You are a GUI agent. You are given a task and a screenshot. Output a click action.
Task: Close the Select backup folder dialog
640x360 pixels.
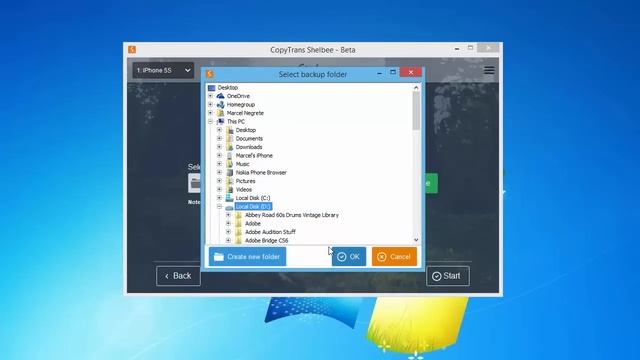point(411,72)
